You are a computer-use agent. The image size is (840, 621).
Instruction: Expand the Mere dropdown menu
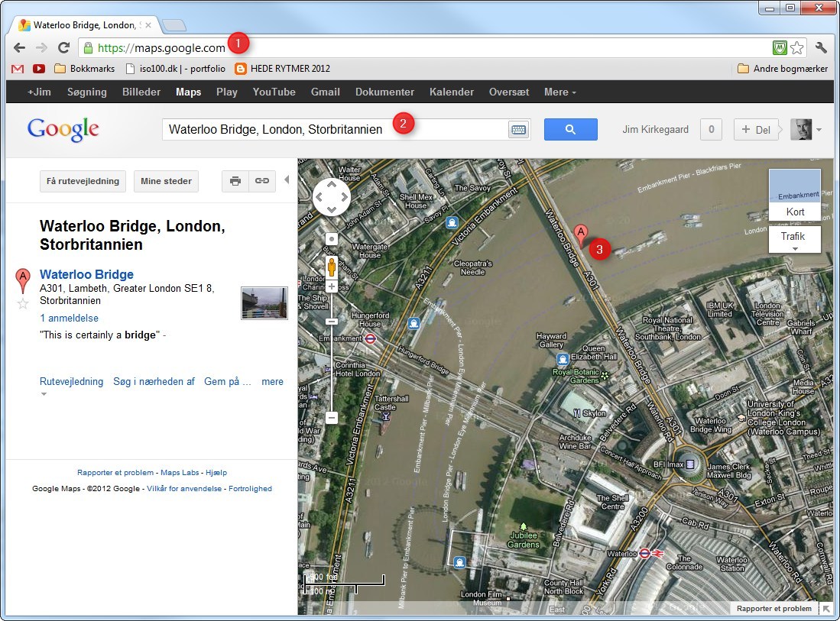559,92
